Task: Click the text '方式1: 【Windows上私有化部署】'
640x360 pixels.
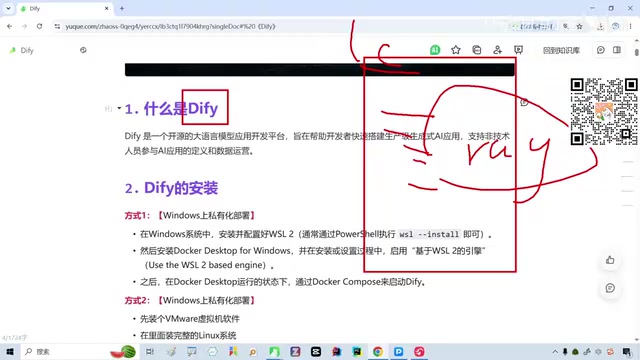Action: click(191, 216)
